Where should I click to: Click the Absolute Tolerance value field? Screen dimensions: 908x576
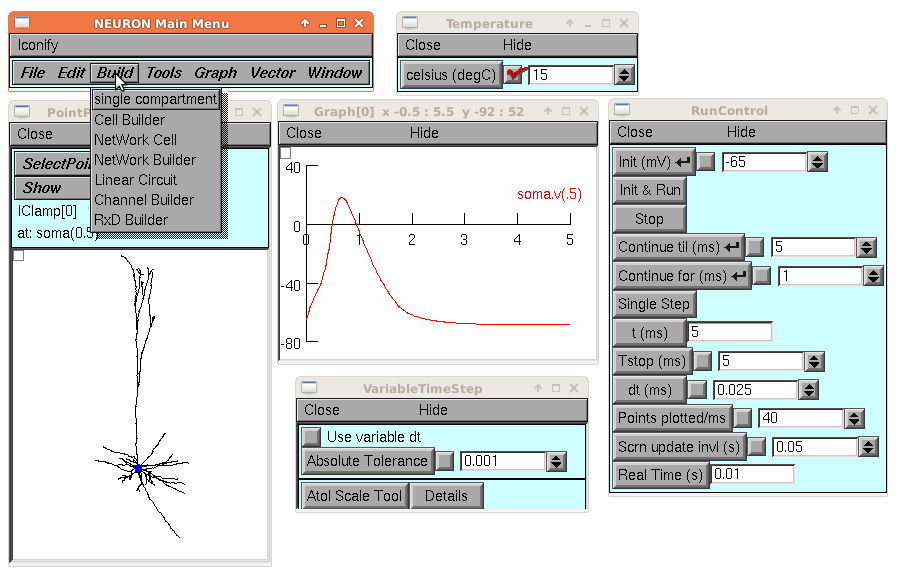coord(503,461)
